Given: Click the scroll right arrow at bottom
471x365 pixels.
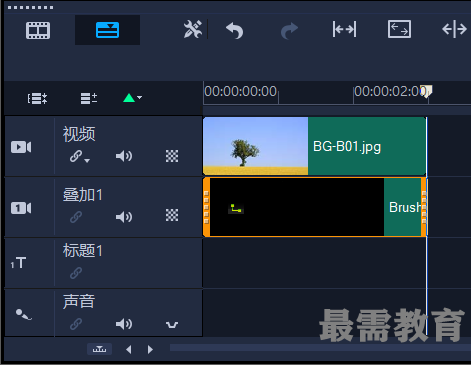Looking at the screenshot, I should pyautogui.click(x=150, y=349).
